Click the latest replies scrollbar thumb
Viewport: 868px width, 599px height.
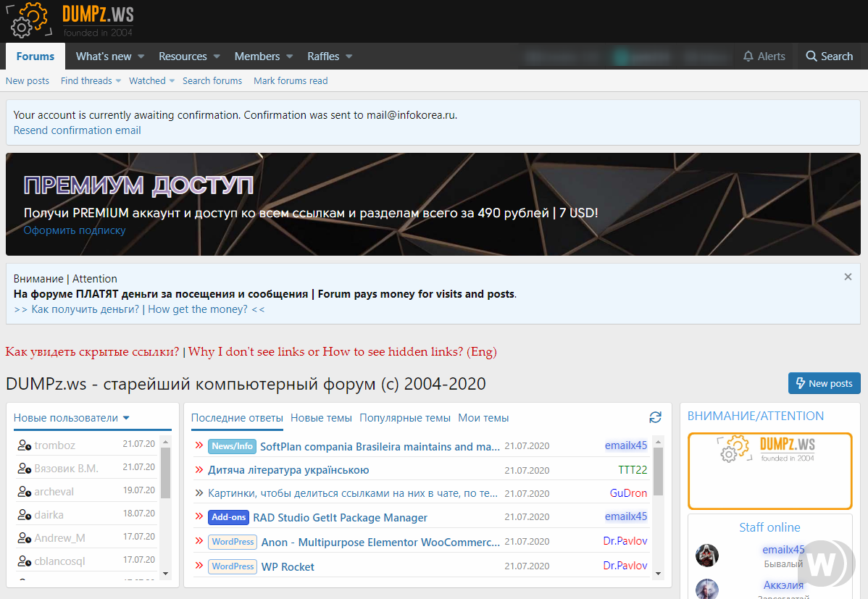[658, 471]
